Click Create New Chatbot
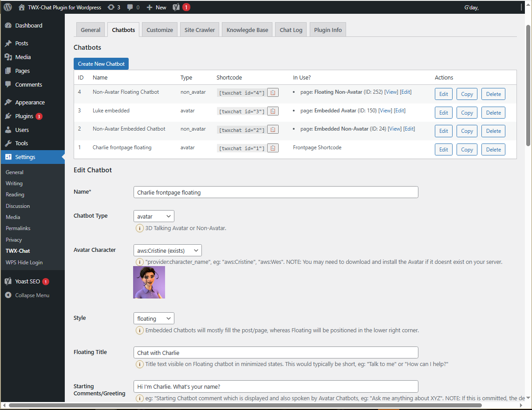The image size is (532, 410). tap(101, 64)
